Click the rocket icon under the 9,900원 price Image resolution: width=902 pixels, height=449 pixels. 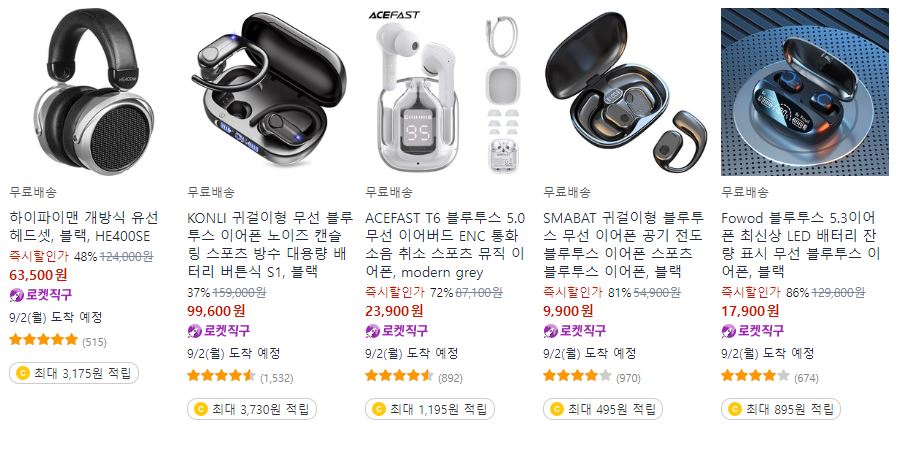(x=550, y=331)
